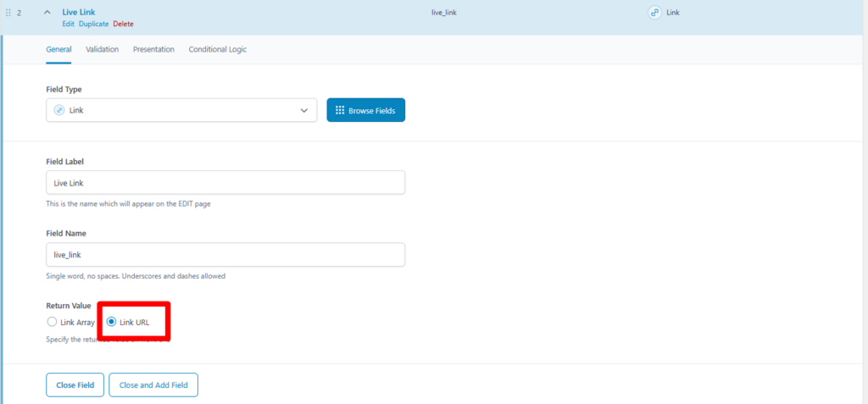Click the Close Field button

pos(75,385)
